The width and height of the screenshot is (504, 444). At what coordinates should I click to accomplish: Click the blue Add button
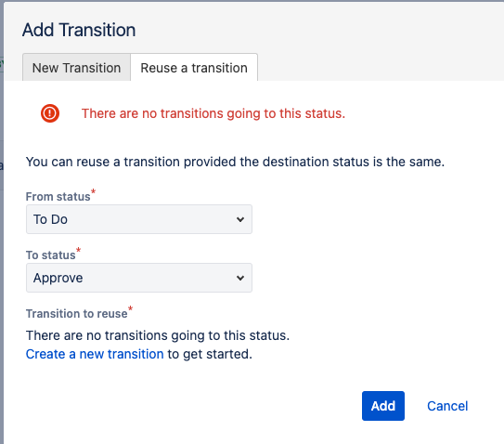[x=383, y=406]
